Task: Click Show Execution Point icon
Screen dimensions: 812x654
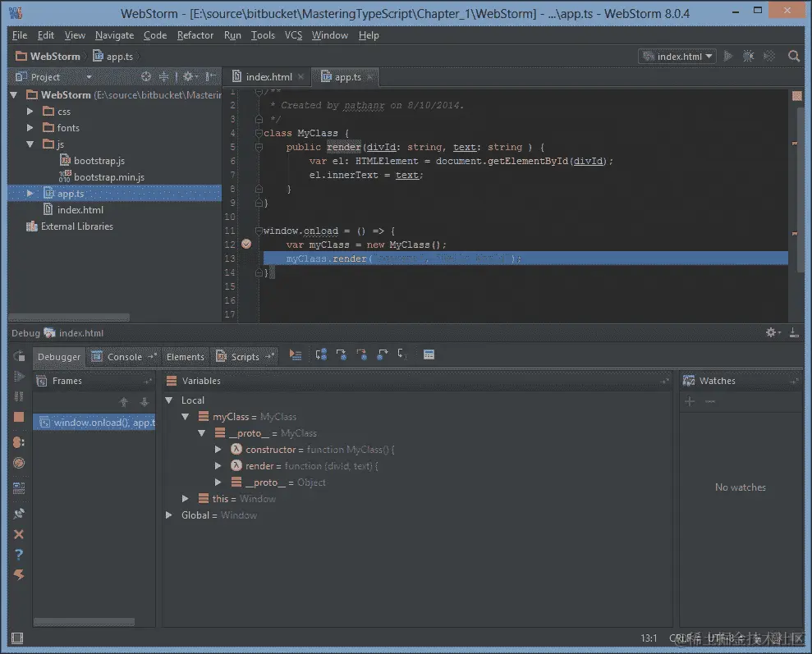Action: coord(296,354)
